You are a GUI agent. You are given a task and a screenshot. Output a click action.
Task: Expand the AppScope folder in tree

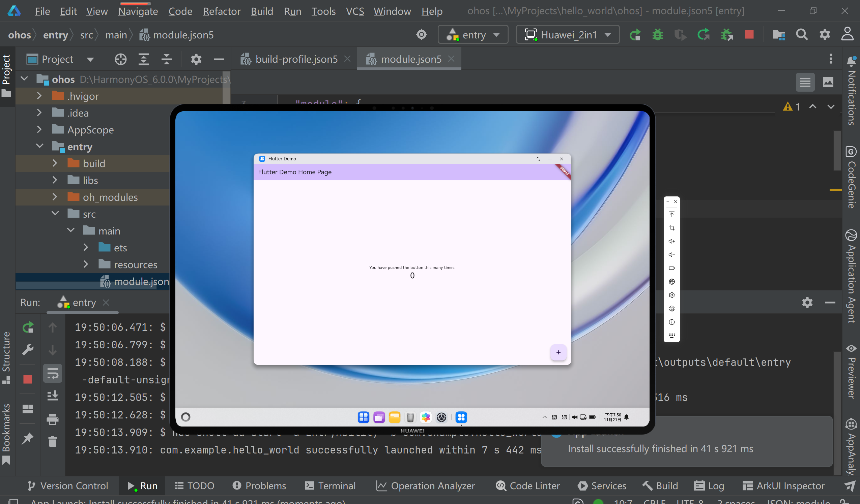click(39, 130)
